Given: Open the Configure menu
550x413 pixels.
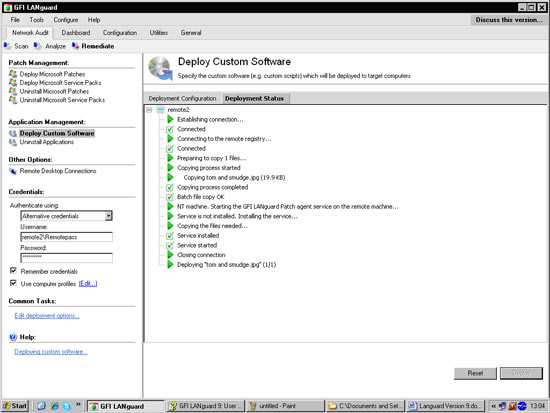Looking at the screenshot, I should (66, 20).
